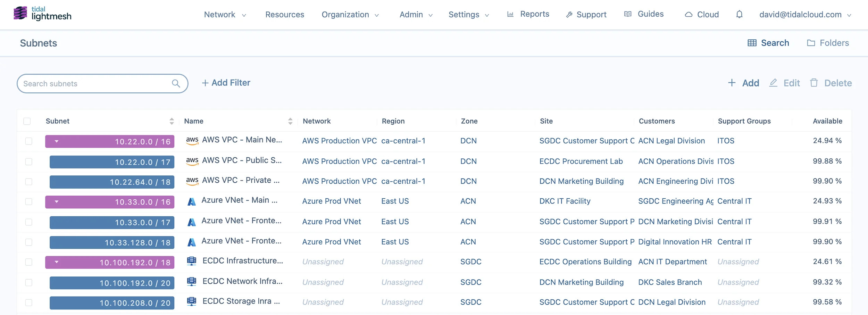The height and width of the screenshot is (315, 868).
Task: Click the DKC Sales Branch customer cell
Action: tap(670, 282)
